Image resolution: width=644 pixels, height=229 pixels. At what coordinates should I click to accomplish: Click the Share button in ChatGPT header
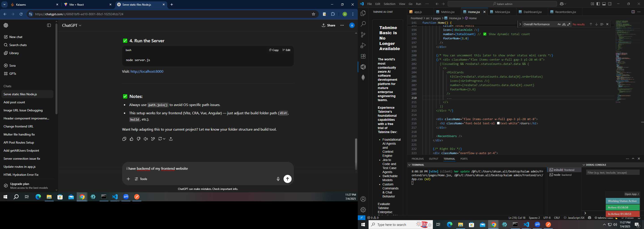328,25
